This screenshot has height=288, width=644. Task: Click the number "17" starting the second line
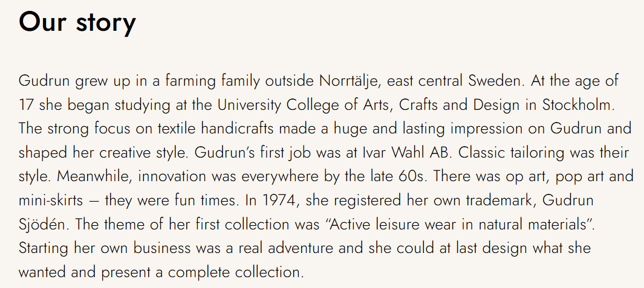(x=27, y=105)
